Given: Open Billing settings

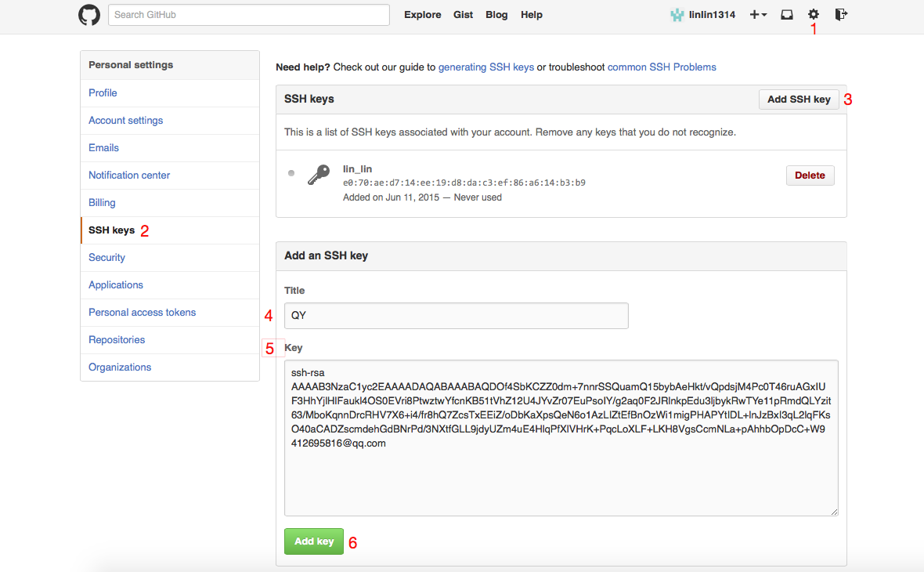Looking at the screenshot, I should 170,203.
